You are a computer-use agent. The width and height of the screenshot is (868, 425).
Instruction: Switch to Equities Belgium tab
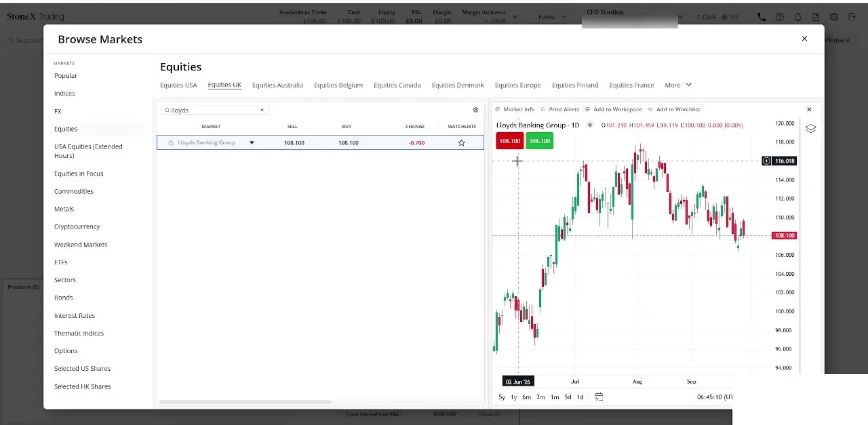pyautogui.click(x=338, y=85)
